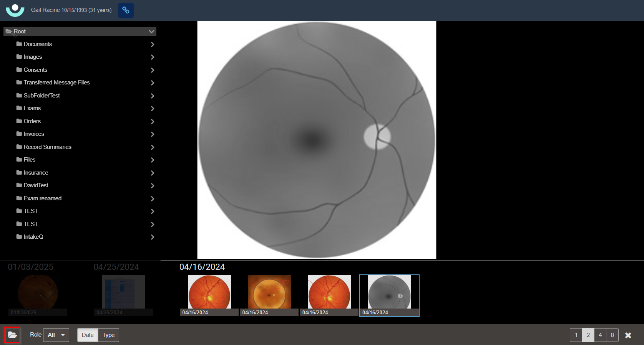Switch grouping to Type
Image resolution: width=644 pixels, height=345 pixels.
click(108, 335)
